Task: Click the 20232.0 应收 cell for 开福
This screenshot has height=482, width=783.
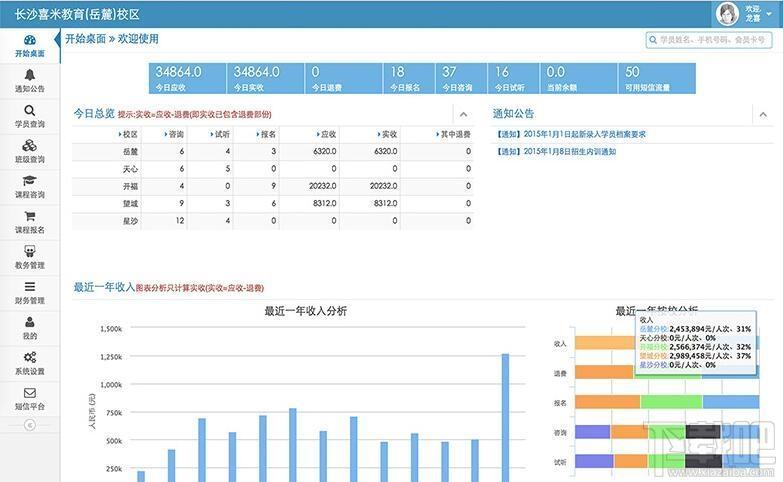Action: pyautogui.click(x=323, y=186)
